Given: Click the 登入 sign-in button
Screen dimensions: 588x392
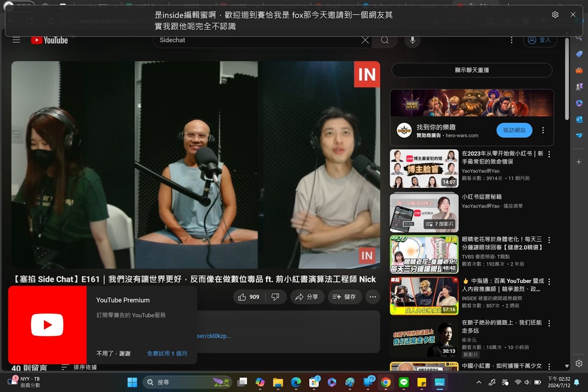Looking at the screenshot, I should tap(540, 40).
